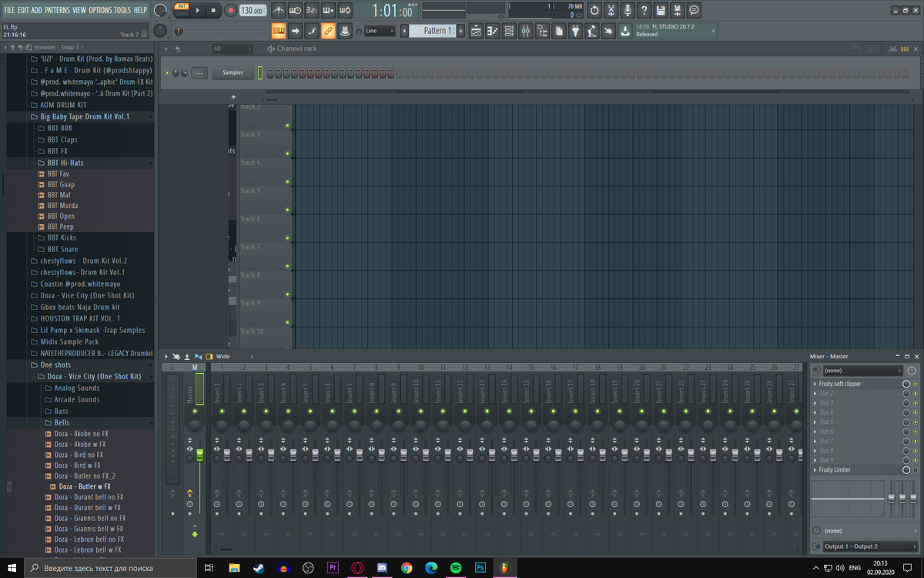Image resolution: width=924 pixels, height=578 pixels.
Task: Click the metronome icon
Action: [279, 10]
